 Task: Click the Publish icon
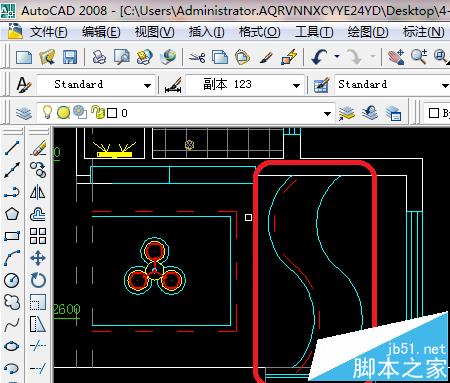(x=144, y=57)
